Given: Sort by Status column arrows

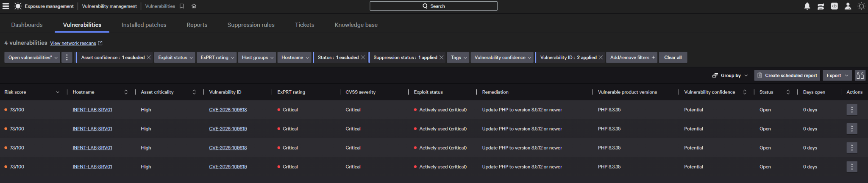Looking at the screenshot, I should click(x=788, y=92).
